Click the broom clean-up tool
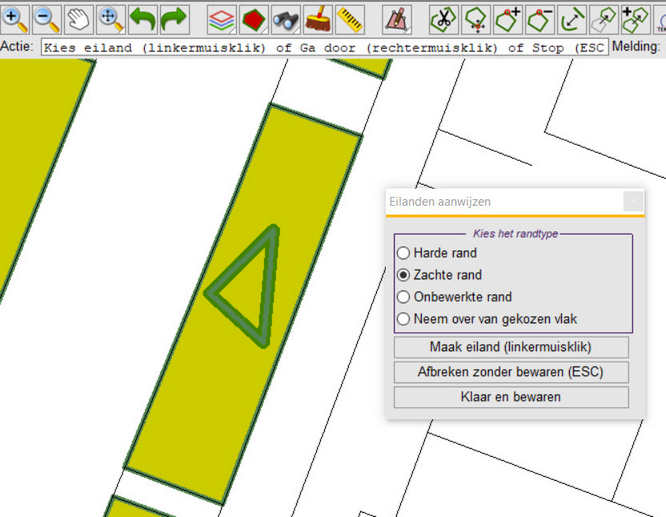This screenshot has width=666, height=517. pyautogui.click(x=318, y=20)
